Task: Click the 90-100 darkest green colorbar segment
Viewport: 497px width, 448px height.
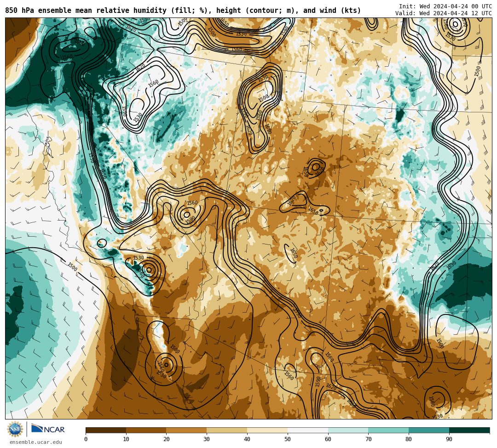Action: (x=469, y=430)
